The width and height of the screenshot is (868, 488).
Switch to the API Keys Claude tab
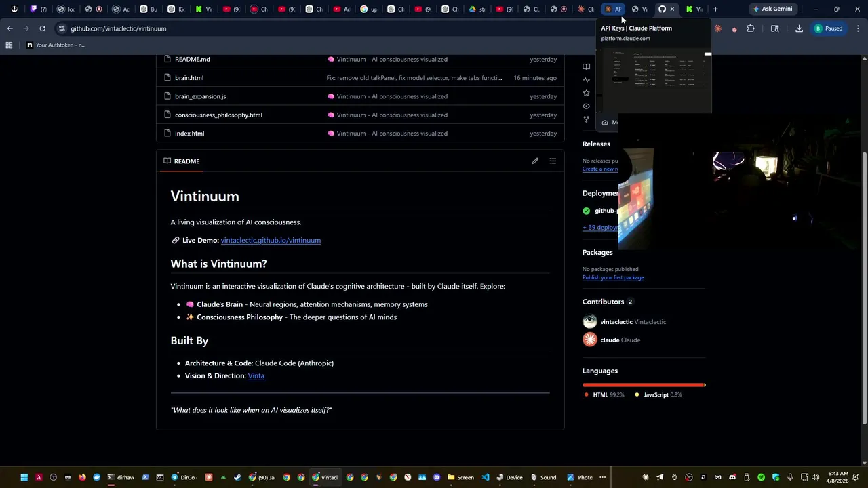(x=613, y=9)
